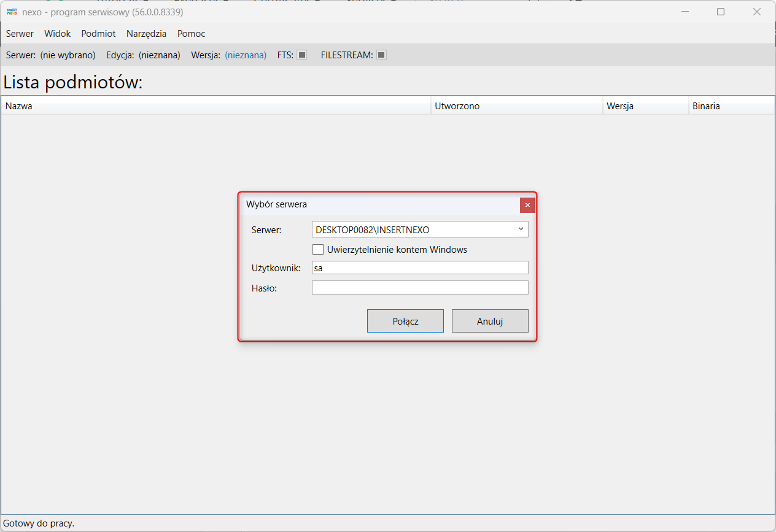Click the Uwierzytelnienie kontem Windows label
Viewport: 776px width, 532px height.
397,249
